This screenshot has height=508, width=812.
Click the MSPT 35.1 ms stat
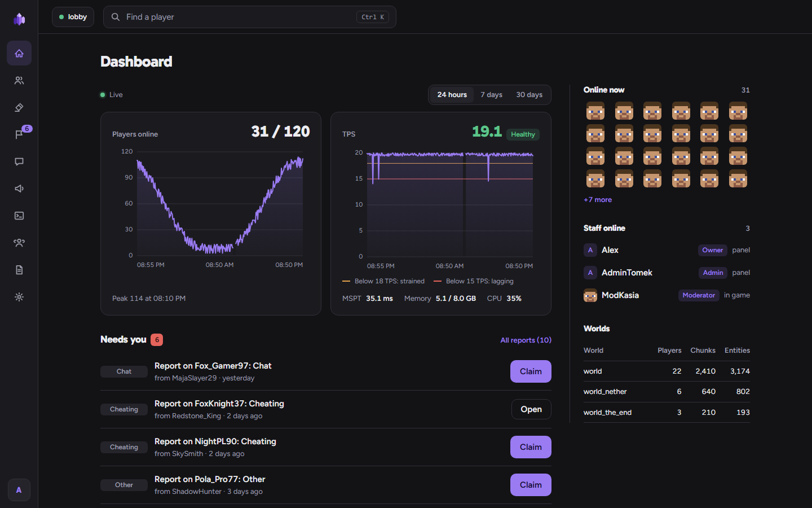pos(368,299)
